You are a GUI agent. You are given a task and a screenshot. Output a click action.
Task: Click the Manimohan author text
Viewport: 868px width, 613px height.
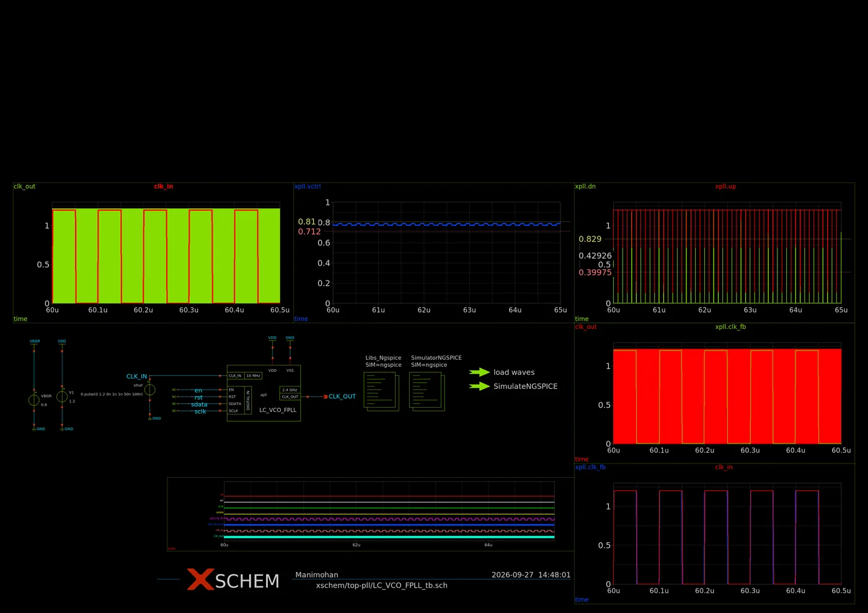[317, 575]
